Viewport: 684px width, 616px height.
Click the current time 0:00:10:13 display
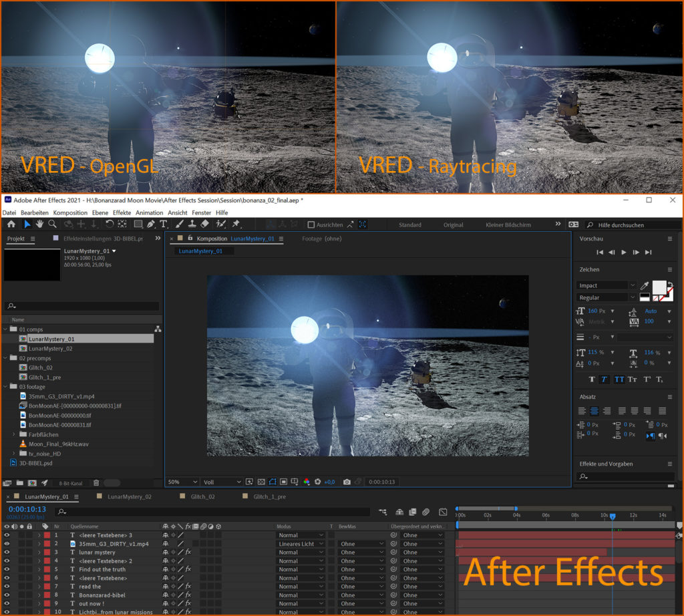[x=27, y=509]
